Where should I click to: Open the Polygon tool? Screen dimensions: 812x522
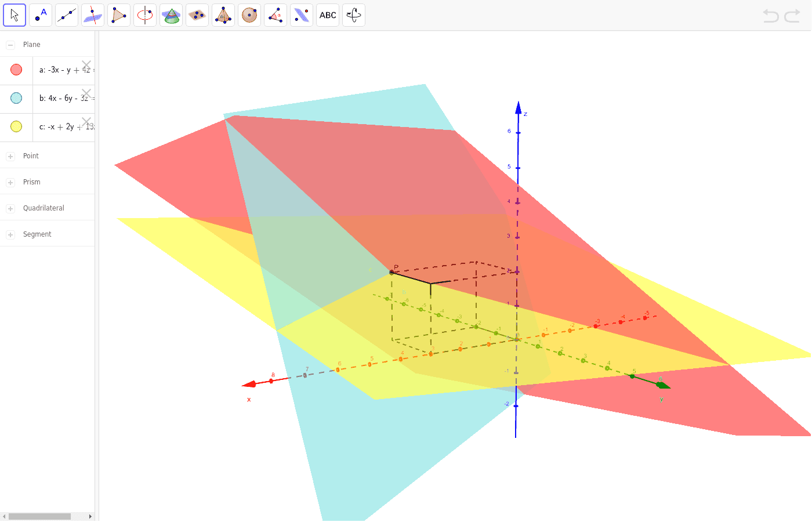(x=118, y=15)
